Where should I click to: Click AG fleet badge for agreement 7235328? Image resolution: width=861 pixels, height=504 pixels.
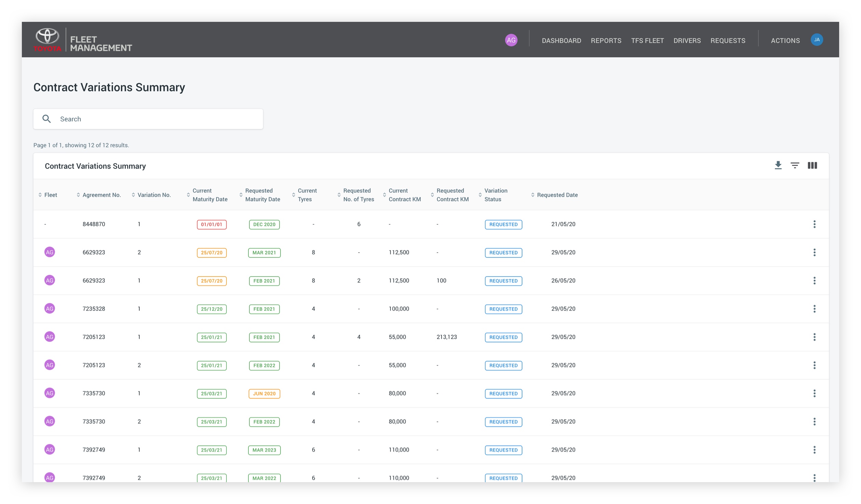50,309
